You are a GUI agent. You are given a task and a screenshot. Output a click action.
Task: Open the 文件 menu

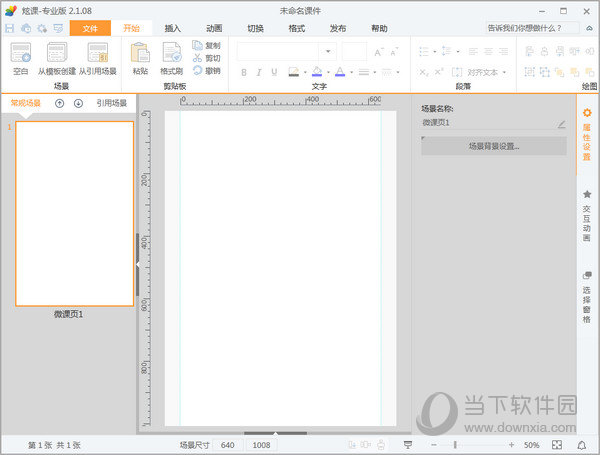click(90, 28)
